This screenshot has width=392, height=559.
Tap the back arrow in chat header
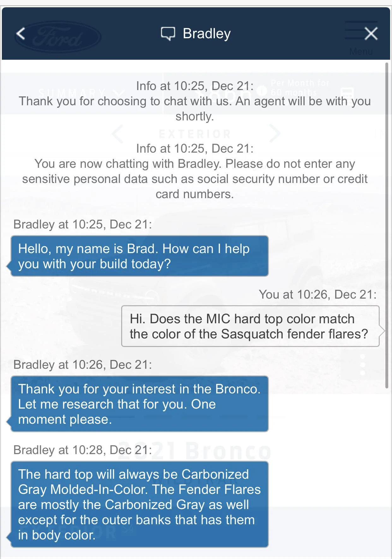[x=21, y=33]
